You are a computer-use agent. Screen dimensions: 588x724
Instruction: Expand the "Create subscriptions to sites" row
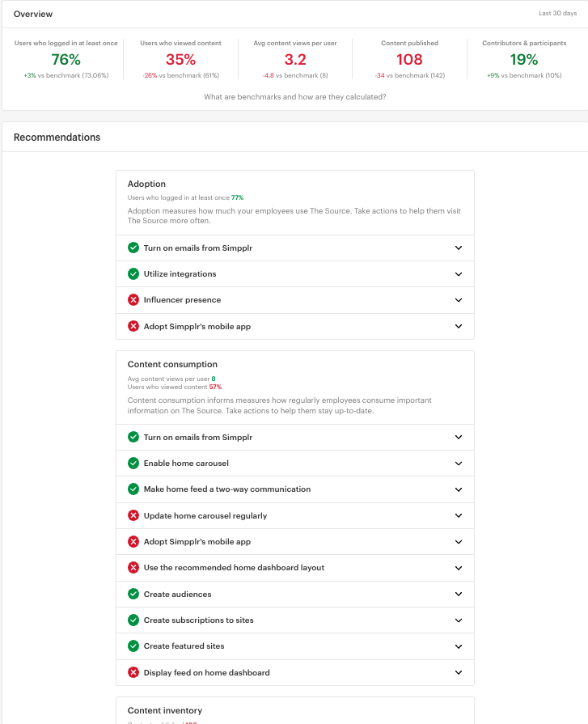459,620
